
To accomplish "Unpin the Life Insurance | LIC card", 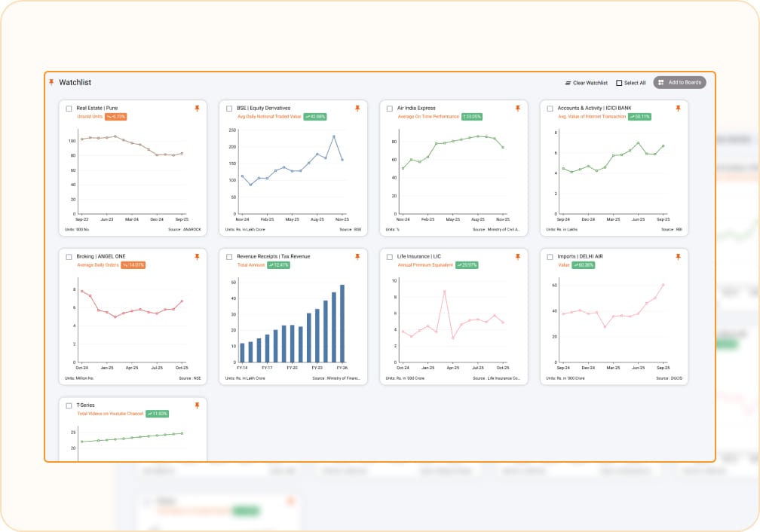I will click(x=517, y=257).
